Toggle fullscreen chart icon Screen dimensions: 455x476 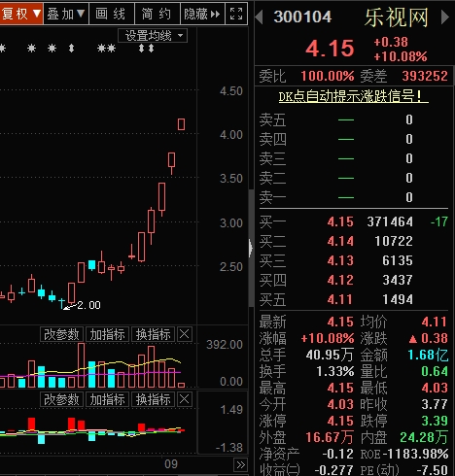(x=236, y=14)
